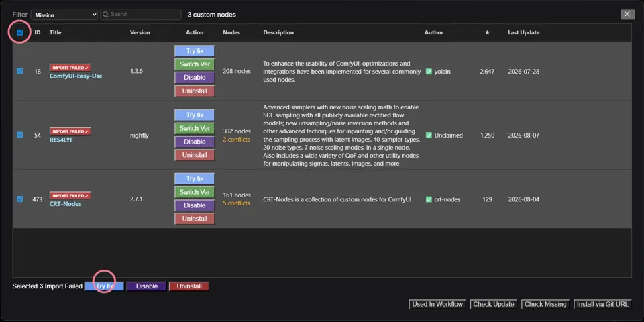This screenshot has height=322, width=644.
Task: Sort by the star column header
Action: [487, 32]
